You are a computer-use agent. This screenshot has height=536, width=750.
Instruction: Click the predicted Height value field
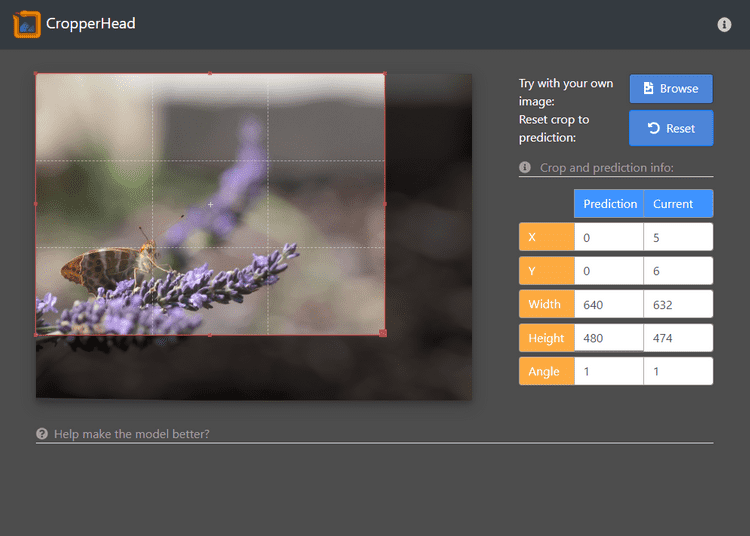click(609, 338)
